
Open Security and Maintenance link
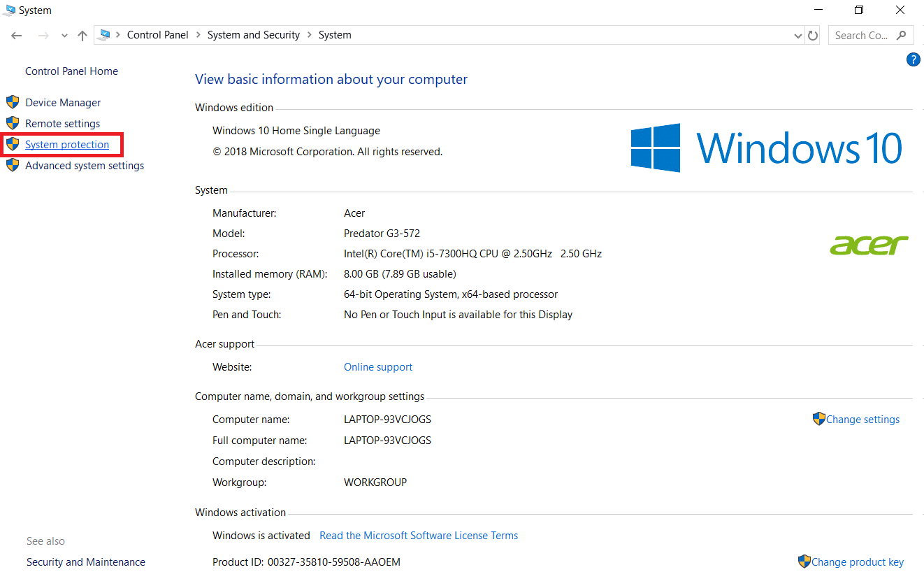point(86,562)
